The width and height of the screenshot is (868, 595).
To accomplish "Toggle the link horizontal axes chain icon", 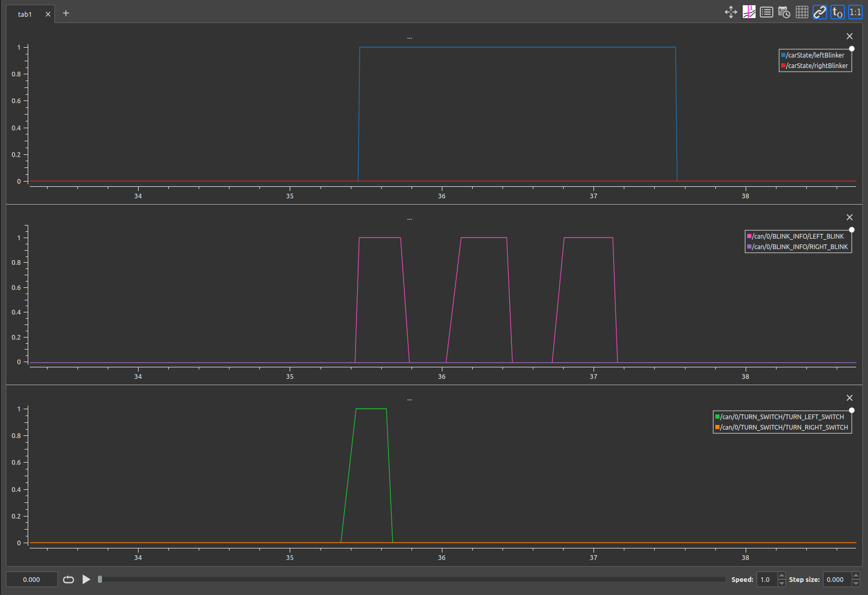I will pos(820,12).
